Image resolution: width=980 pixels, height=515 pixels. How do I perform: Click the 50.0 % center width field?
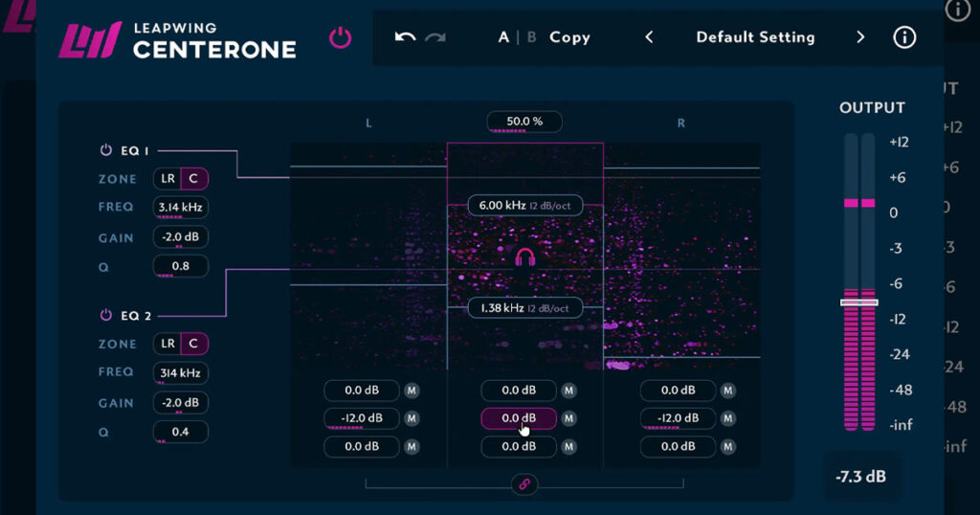[524, 122]
